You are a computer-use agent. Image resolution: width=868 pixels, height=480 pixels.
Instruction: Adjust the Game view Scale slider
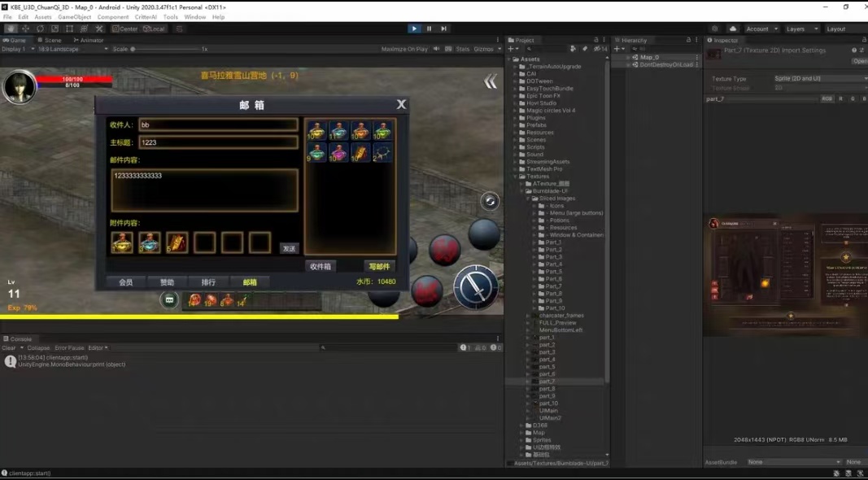point(165,50)
